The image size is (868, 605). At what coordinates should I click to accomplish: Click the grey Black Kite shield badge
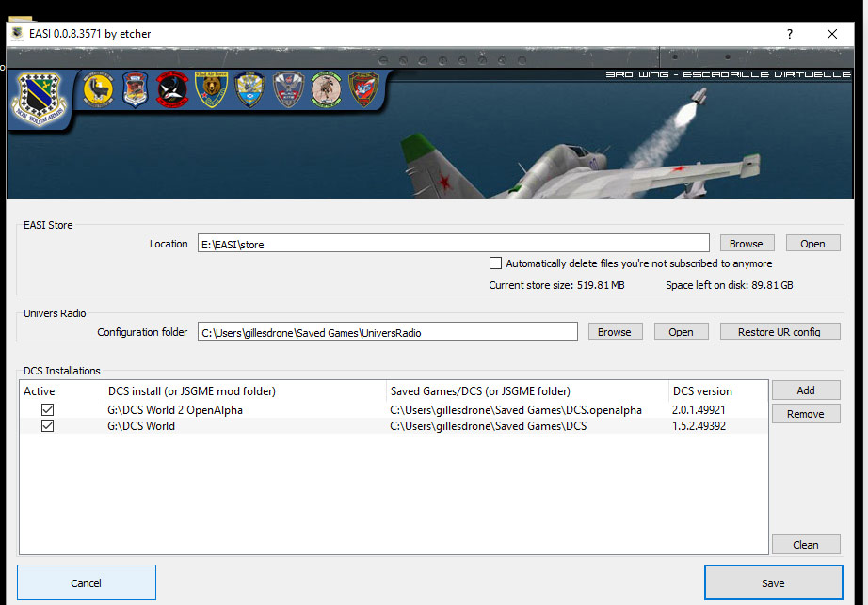tap(288, 89)
